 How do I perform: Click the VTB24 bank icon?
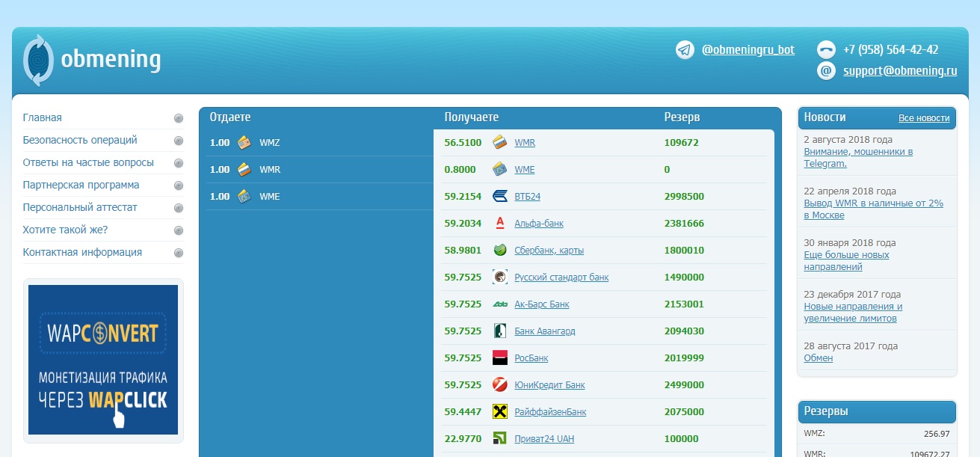point(500,197)
